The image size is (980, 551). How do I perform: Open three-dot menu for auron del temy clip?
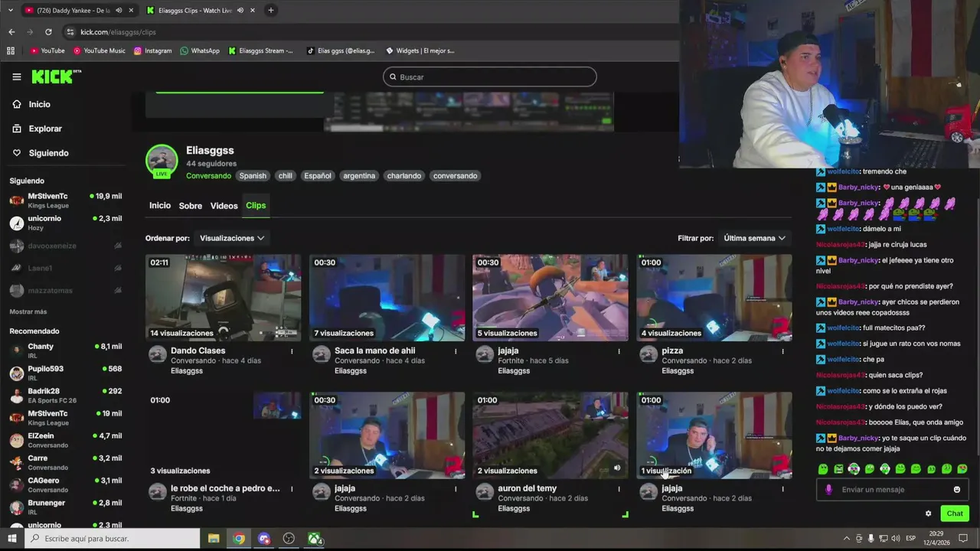click(619, 489)
